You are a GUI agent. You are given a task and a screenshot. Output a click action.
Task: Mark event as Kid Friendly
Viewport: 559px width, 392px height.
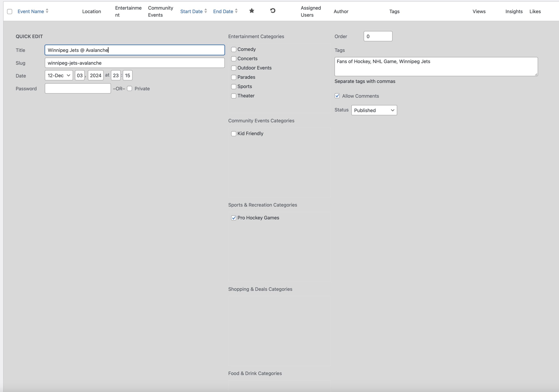click(x=234, y=134)
